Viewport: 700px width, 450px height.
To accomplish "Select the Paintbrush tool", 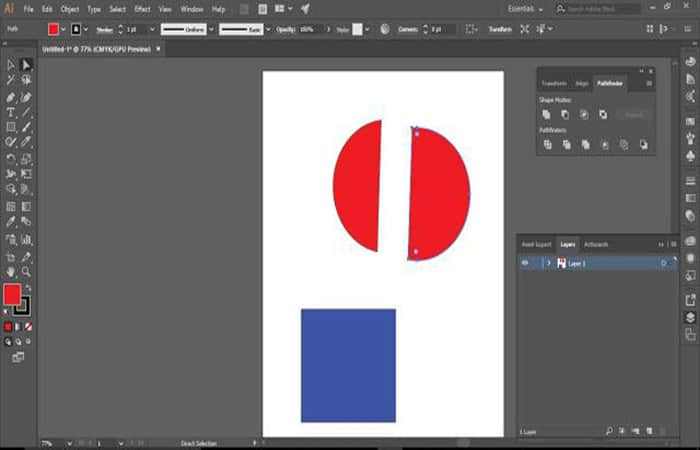I will tap(26, 127).
